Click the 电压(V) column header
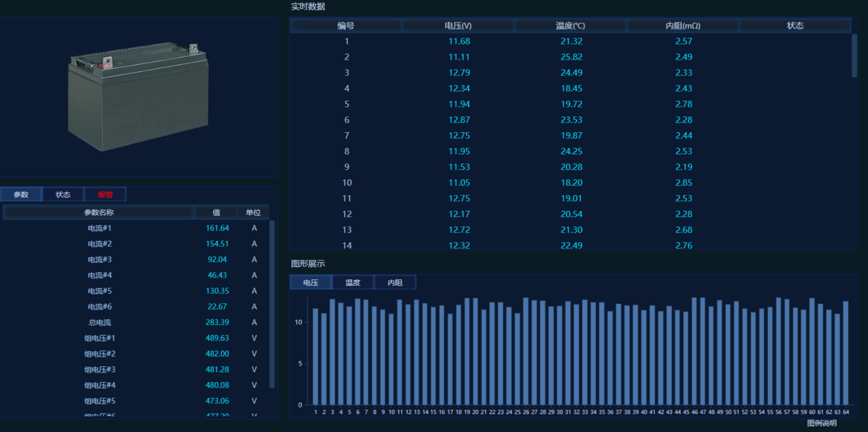 pyautogui.click(x=458, y=26)
